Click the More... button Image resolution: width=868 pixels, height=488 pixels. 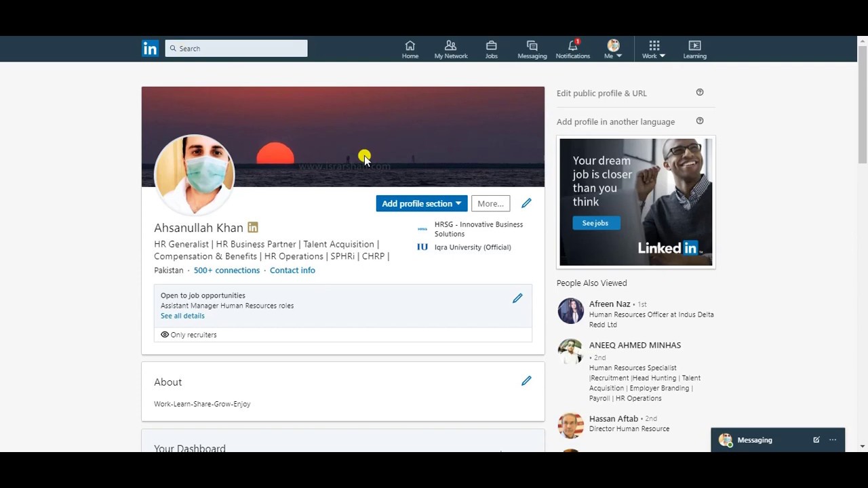[490, 203]
